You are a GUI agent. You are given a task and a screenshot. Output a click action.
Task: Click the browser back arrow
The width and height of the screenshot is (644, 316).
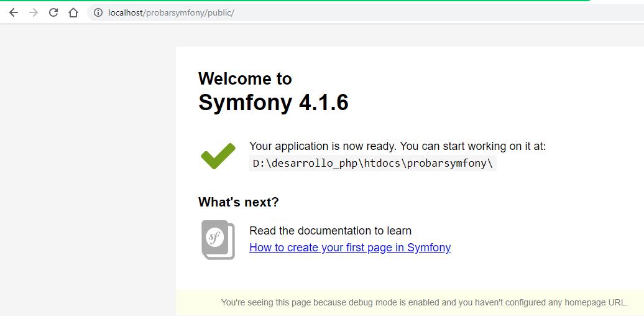click(13, 12)
